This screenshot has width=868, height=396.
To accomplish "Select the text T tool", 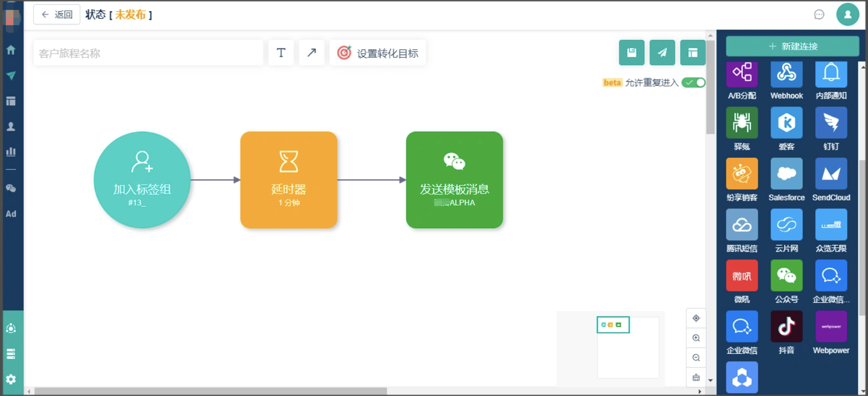I will click(281, 53).
